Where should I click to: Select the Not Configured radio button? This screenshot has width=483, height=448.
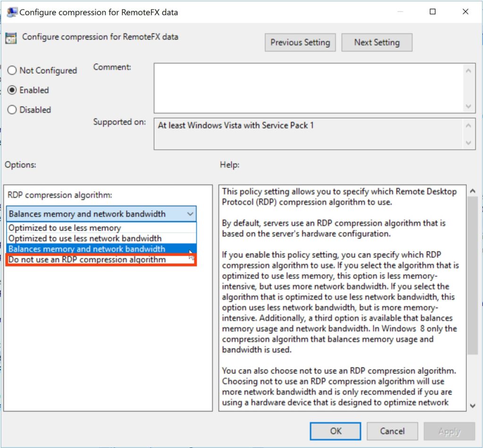(12, 70)
